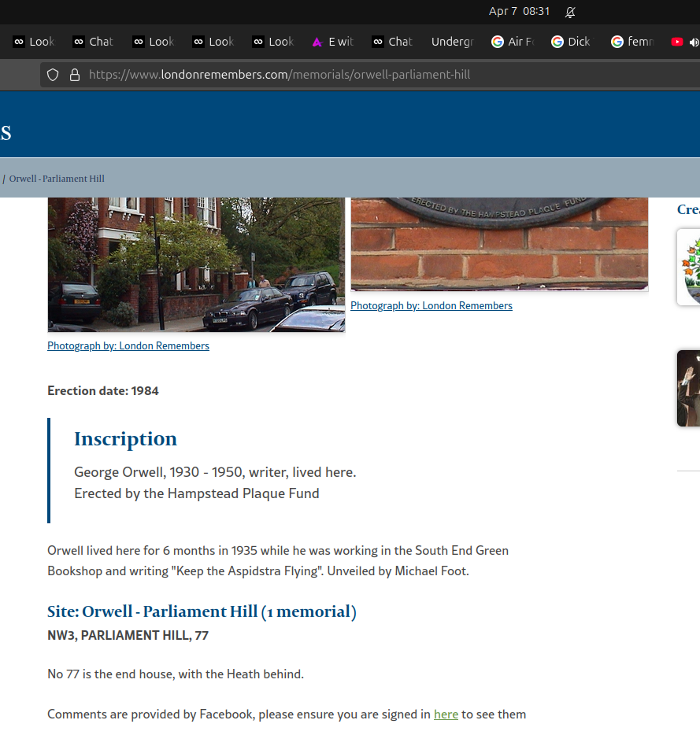Click 'No 77 is the end house' text
Screen dimensions: 700x746
click(176, 674)
